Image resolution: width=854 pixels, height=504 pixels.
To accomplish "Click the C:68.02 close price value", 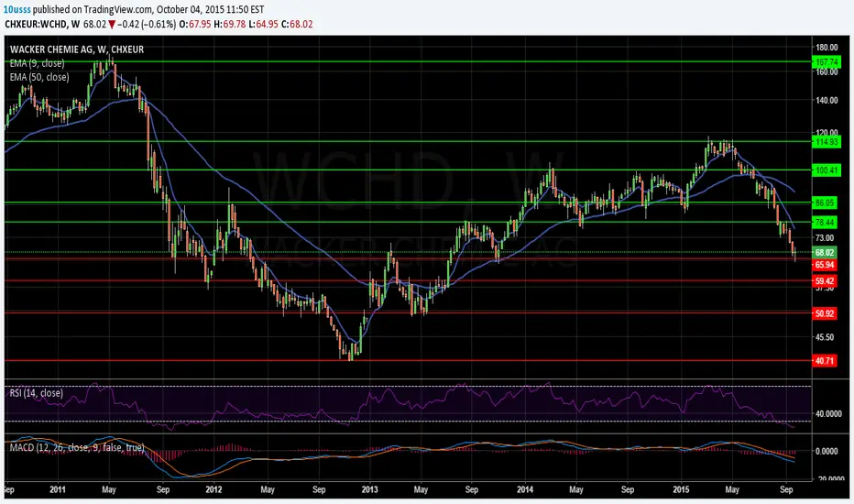I will [298, 24].
